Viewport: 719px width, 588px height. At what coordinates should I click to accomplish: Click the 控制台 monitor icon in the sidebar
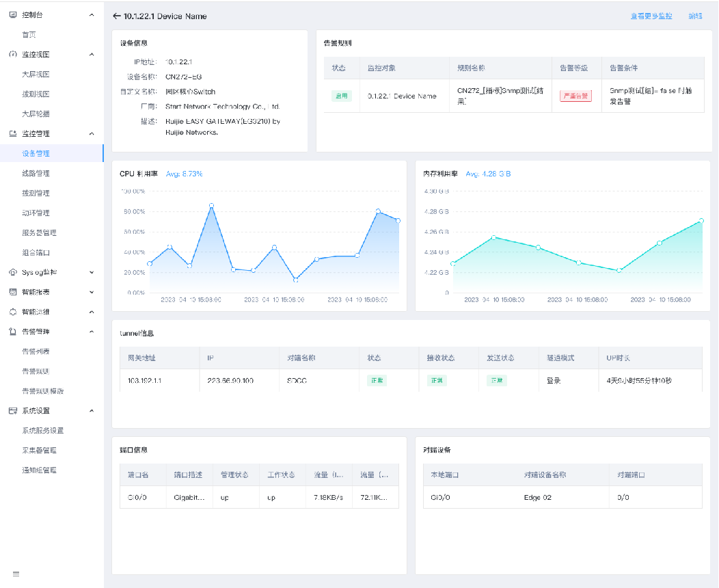pyautogui.click(x=13, y=14)
